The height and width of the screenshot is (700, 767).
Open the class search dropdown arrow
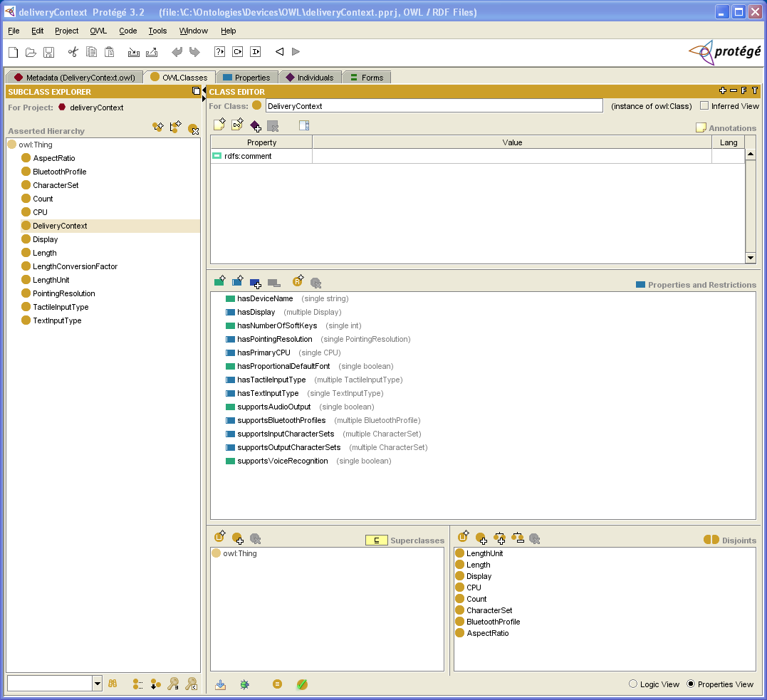coord(97,684)
